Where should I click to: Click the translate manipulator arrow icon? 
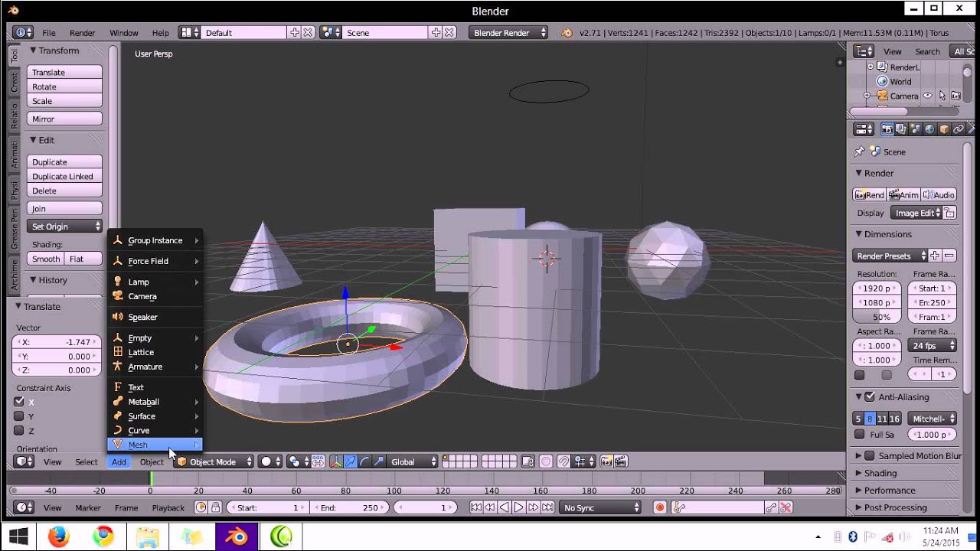(350, 461)
